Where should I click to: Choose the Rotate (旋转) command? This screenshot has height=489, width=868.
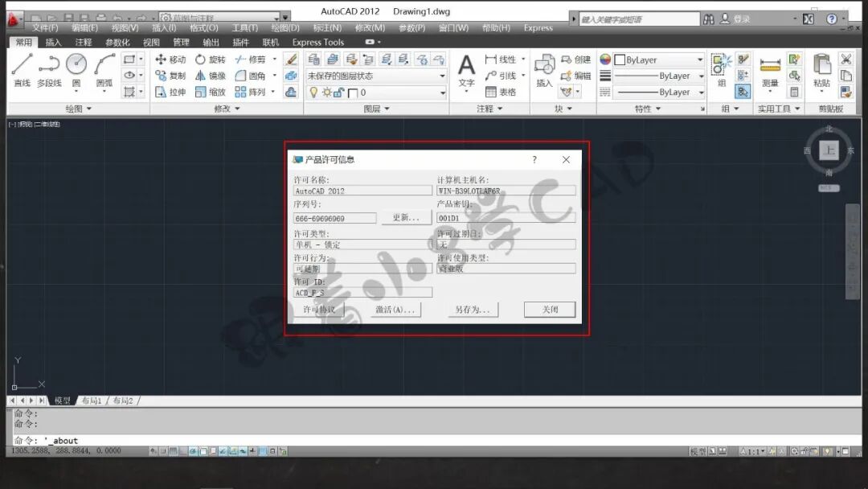coord(211,60)
